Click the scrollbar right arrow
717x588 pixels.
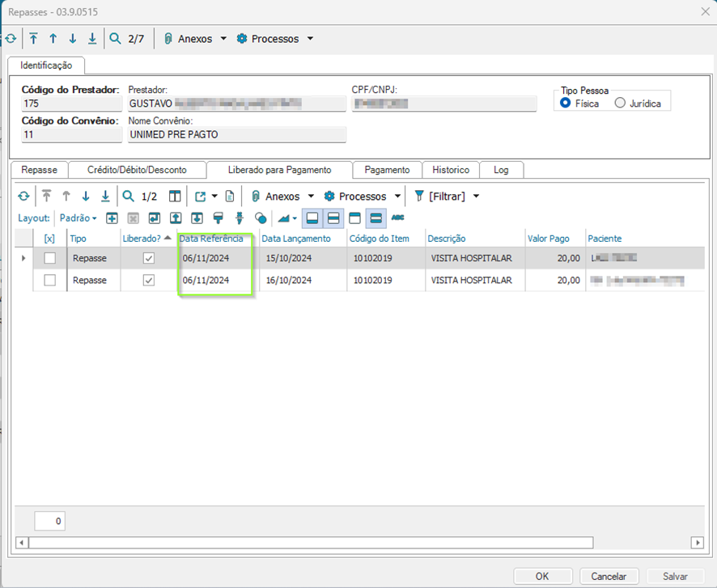[x=698, y=543]
